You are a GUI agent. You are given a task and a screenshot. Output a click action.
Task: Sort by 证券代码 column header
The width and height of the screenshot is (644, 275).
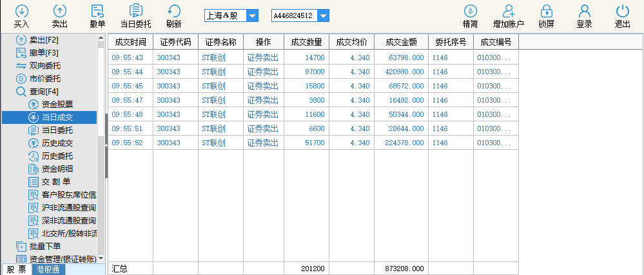click(175, 42)
